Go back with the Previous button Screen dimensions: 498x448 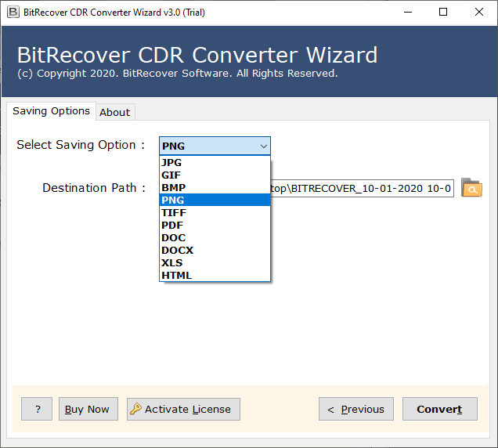356,409
